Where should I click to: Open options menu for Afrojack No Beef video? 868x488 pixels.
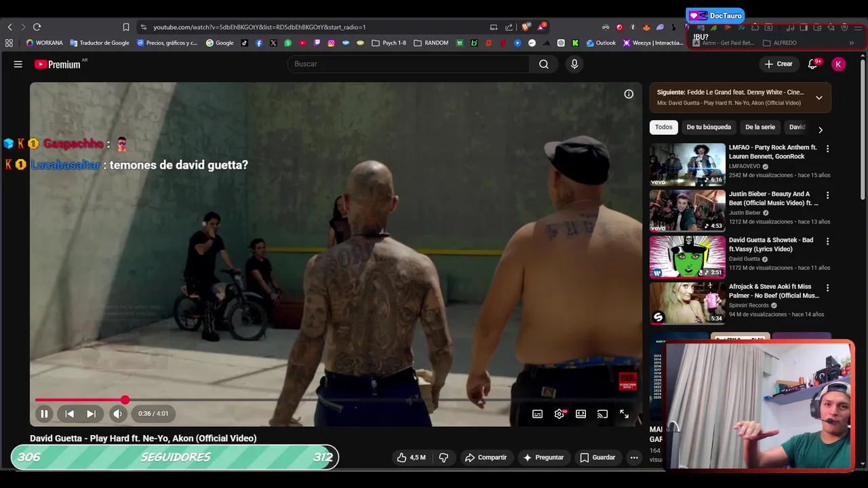[x=827, y=288]
